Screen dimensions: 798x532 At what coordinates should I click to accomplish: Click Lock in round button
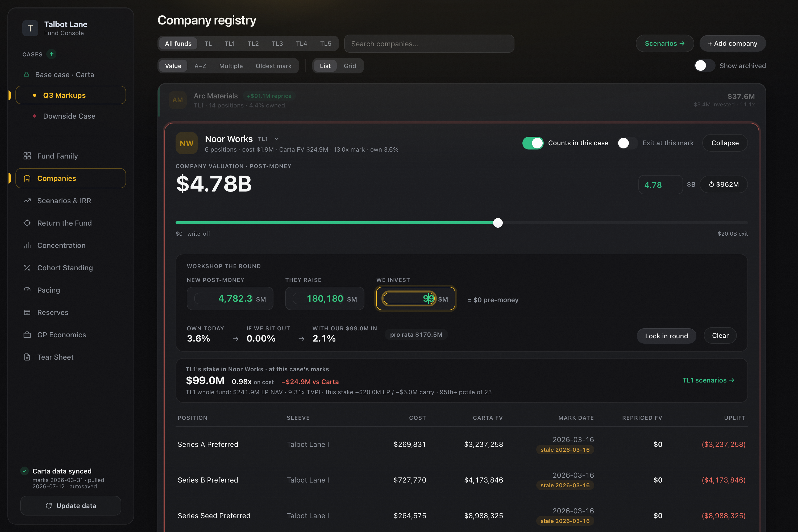click(x=666, y=336)
